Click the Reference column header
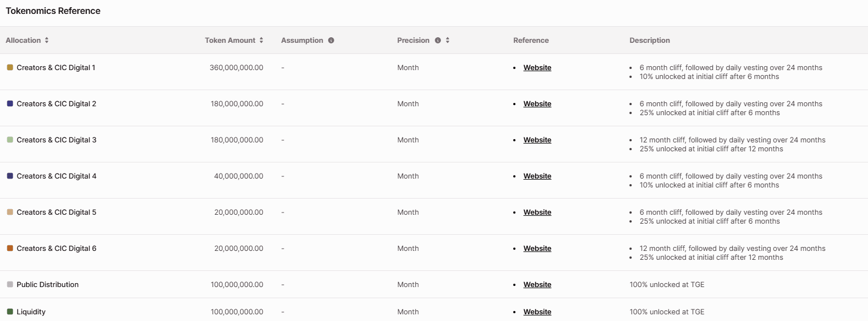 (530, 41)
